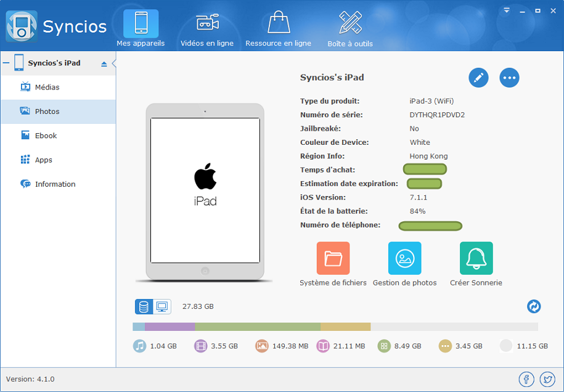Click the Version: 4.1.0 status text
The width and height of the screenshot is (564, 392).
(30, 379)
